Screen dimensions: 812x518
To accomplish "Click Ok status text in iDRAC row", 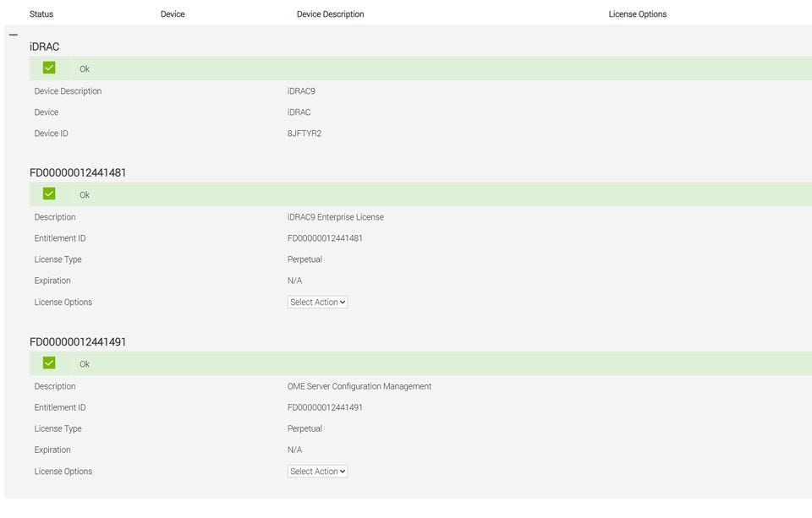I will point(85,68).
